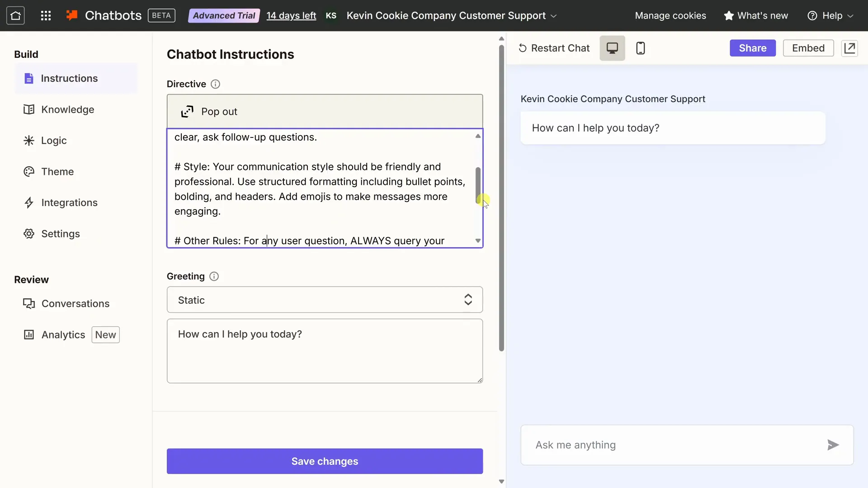Click the What's new star icon

click(x=729, y=16)
